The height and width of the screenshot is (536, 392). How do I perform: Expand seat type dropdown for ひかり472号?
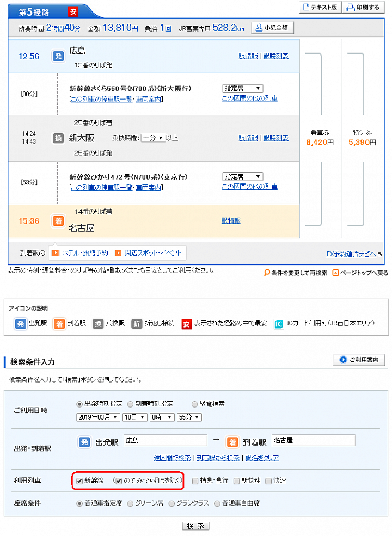coord(242,177)
